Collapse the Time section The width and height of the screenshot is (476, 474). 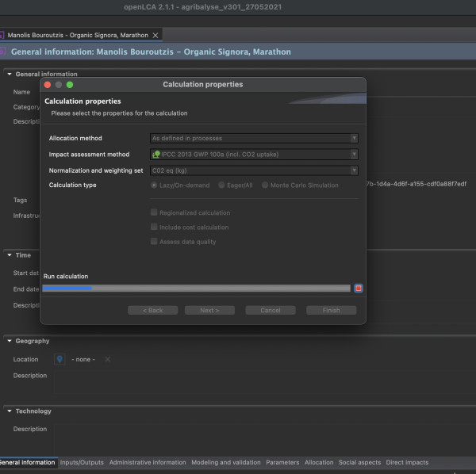[10, 255]
